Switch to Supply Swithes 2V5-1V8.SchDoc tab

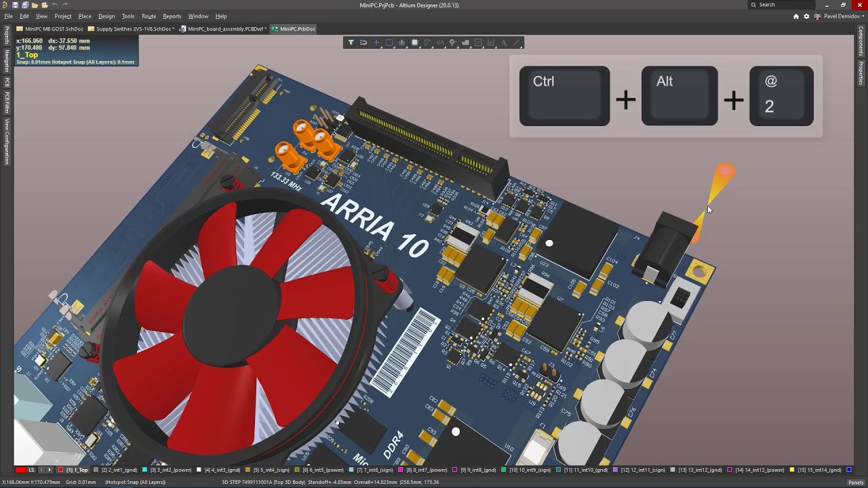point(131,29)
